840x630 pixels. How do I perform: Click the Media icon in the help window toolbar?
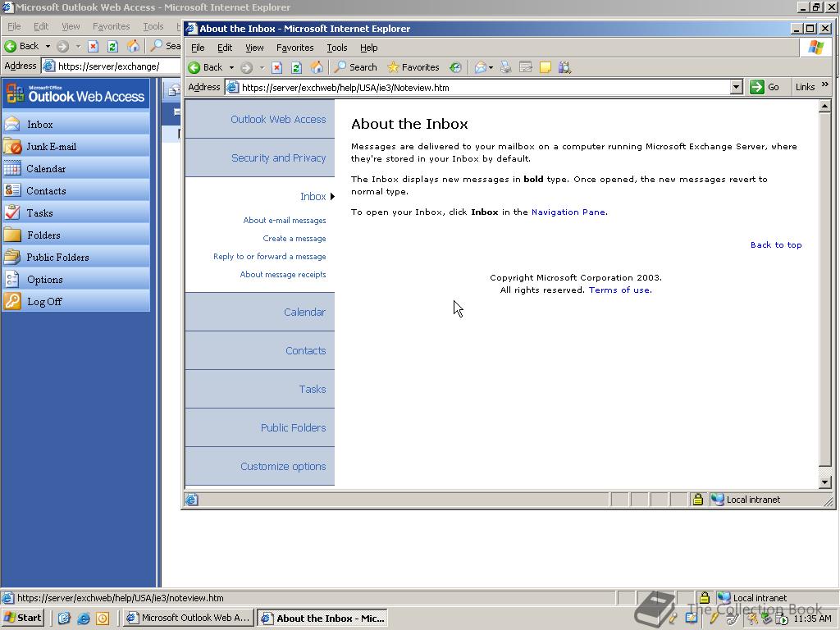click(x=455, y=67)
